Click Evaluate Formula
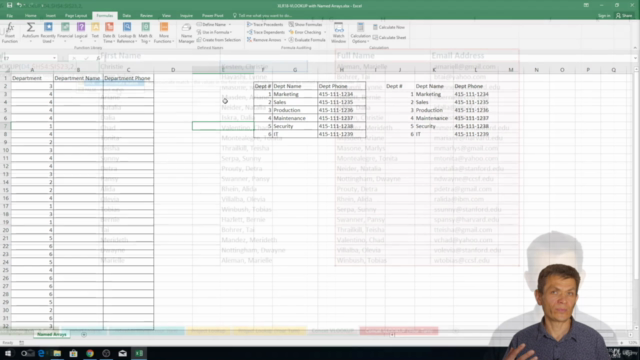640x360 pixels. 307,40
